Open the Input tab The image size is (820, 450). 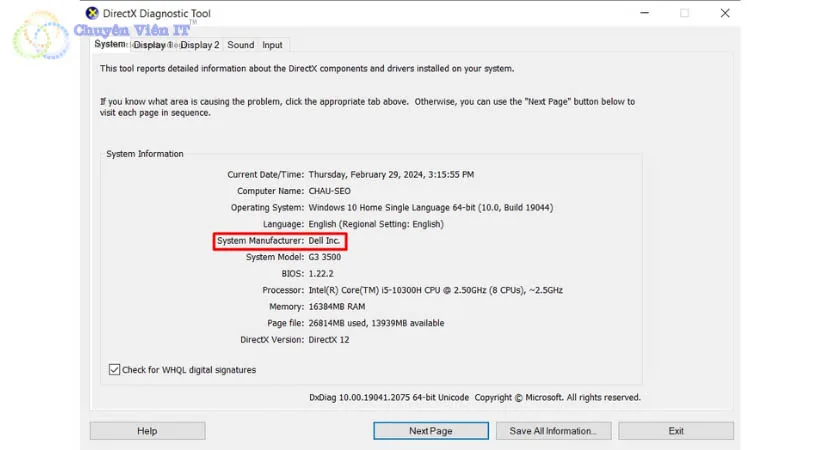tap(272, 45)
